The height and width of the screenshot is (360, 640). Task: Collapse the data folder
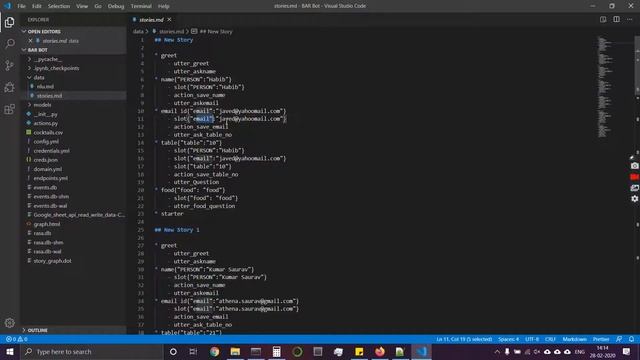39,78
